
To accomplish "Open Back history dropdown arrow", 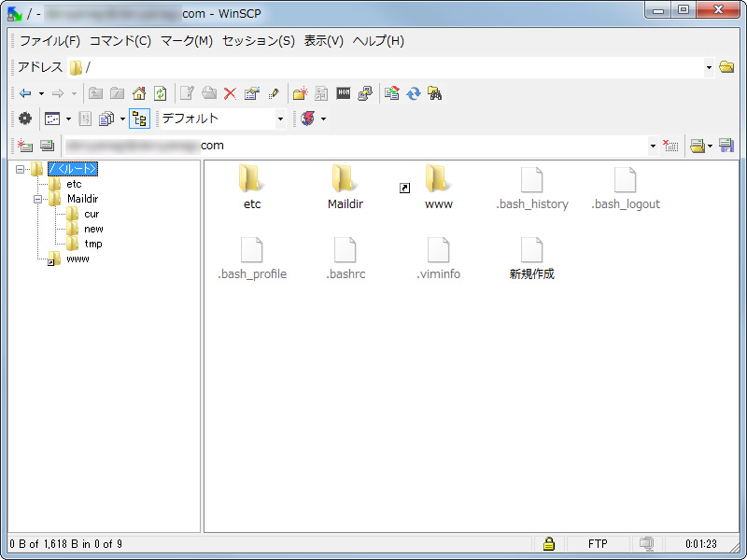I will (x=41, y=94).
